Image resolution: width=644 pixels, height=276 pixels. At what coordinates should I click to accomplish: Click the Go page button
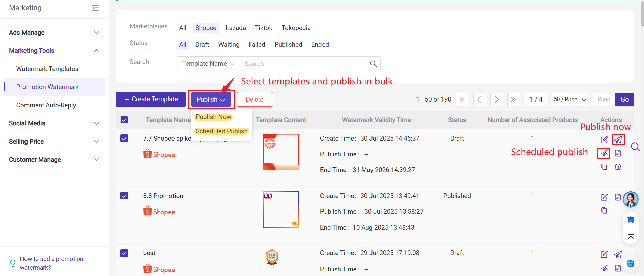pyautogui.click(x=624, y=100)
